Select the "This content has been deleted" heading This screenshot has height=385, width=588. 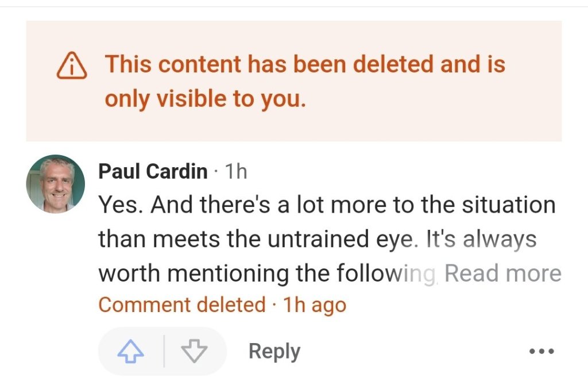coord(304,64)
